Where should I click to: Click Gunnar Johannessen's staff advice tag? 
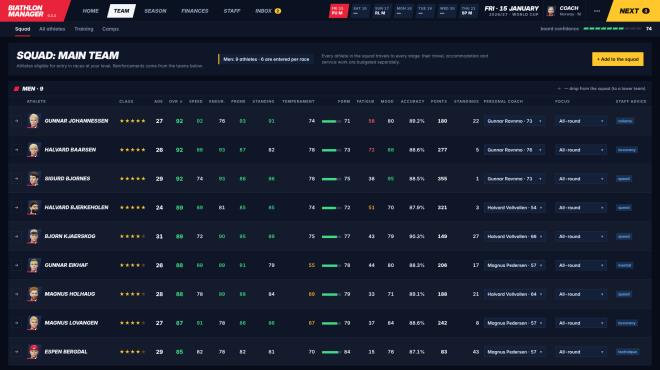click(x=625, y=121)
